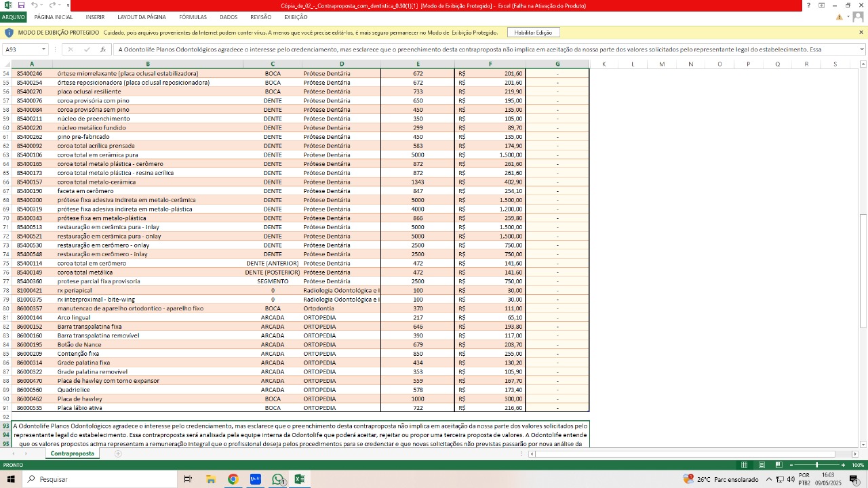
Task: Open the FÓRMULAS ribbon tab
Action: (193, 17)
